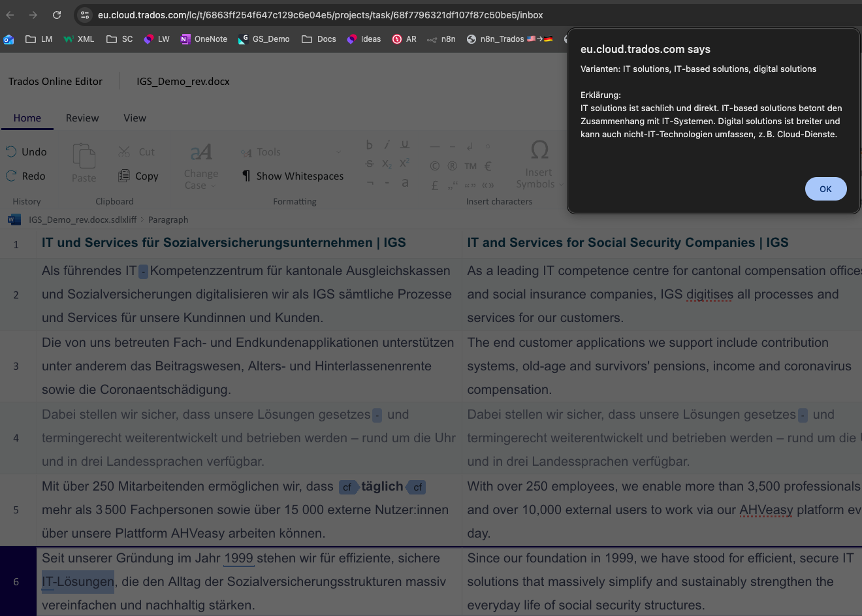Open the Change Case tool
Screen dimensions: 862x616
(x=200, y=152)
